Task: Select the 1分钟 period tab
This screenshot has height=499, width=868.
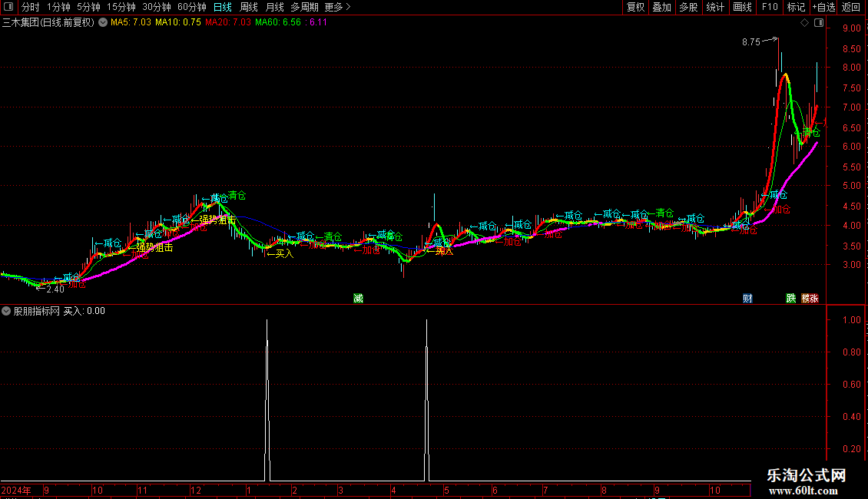Action: coord(58,7)
